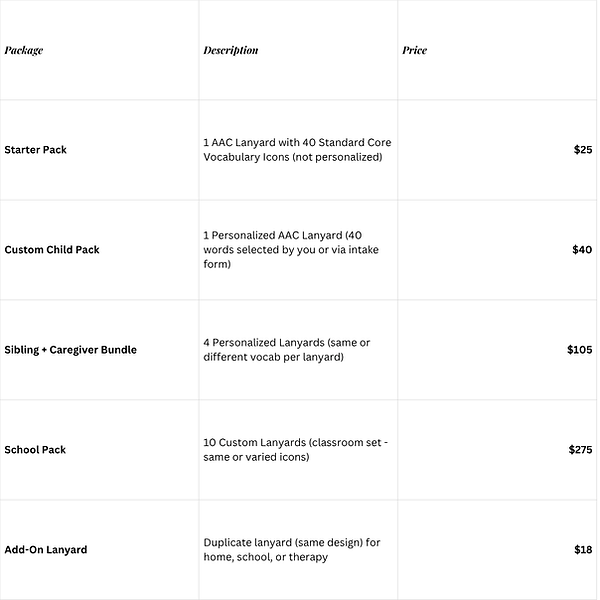Click the Price column header
The width and height of the screenshot is (600, 600).
click(414, 50)
